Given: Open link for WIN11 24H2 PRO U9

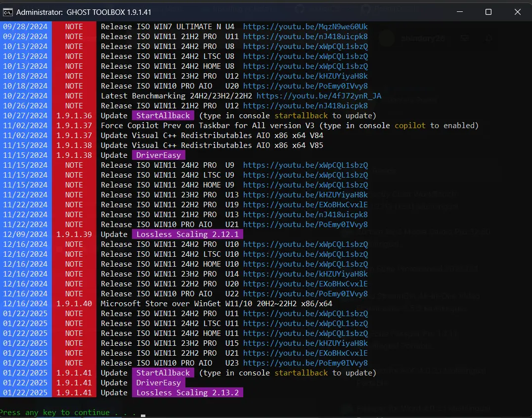Looking at the screenshot, I should pyautogui.click(x=306, y=165).
